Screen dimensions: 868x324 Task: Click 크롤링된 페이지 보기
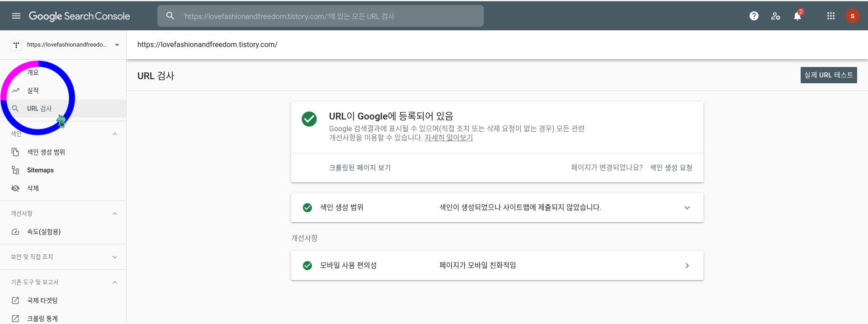360,168
